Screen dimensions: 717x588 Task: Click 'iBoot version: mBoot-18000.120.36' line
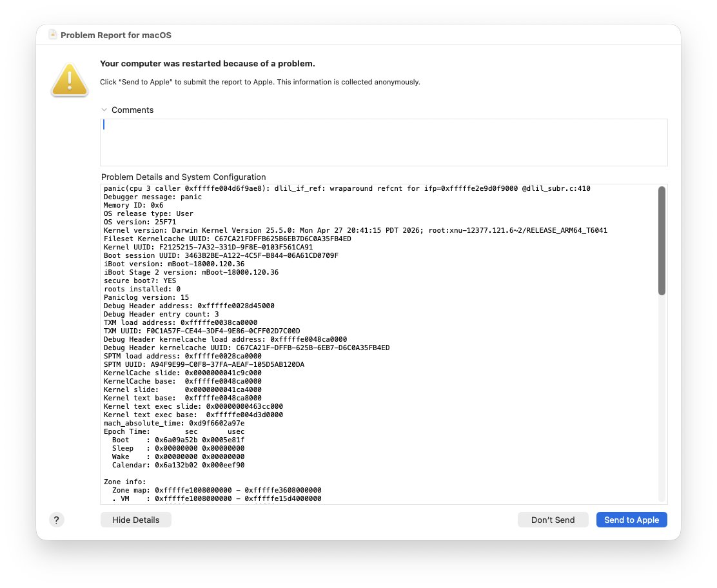(x=173, y=264)
